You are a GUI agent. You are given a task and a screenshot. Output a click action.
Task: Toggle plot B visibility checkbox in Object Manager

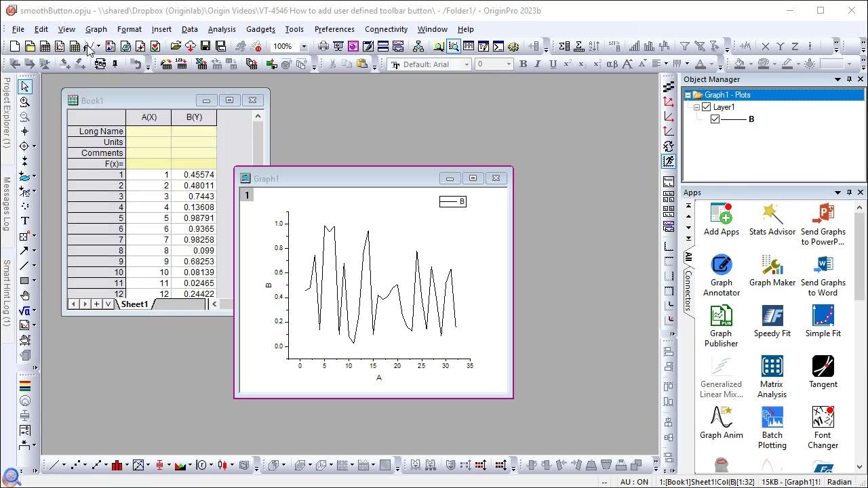click(x=715, y=119)
